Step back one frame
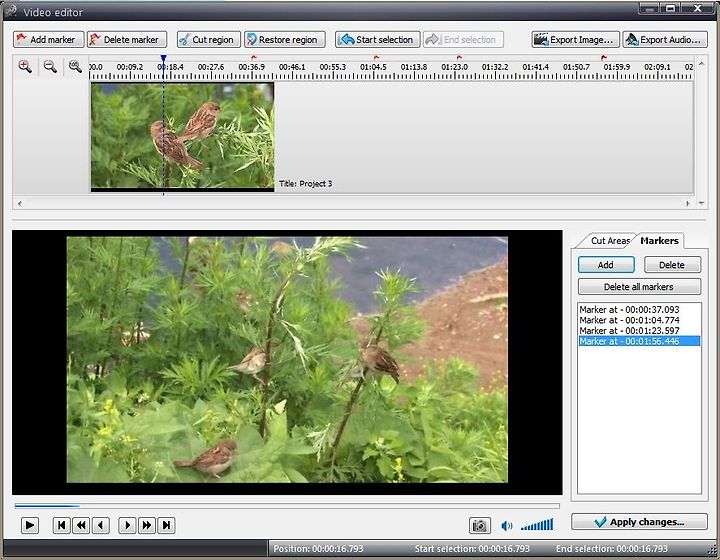Viewport: 720px width, 560px height. (101, 525)
